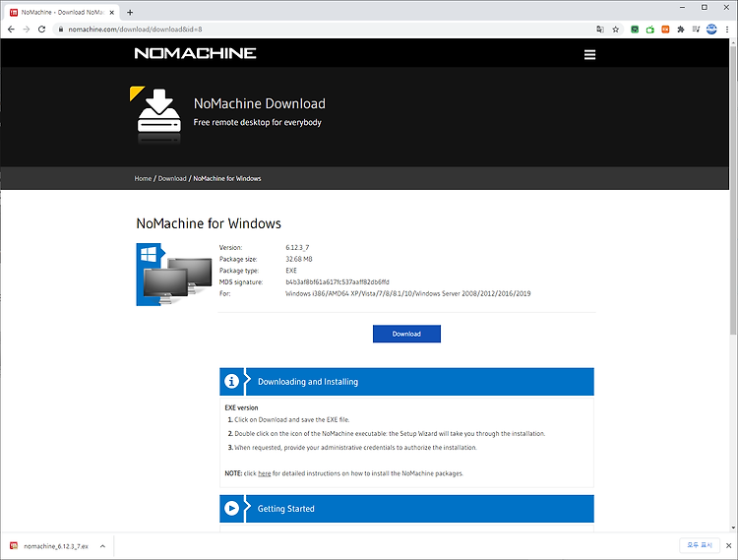Open a new browser tab
This screenshot has width=738, height=560.
point(130,12)
